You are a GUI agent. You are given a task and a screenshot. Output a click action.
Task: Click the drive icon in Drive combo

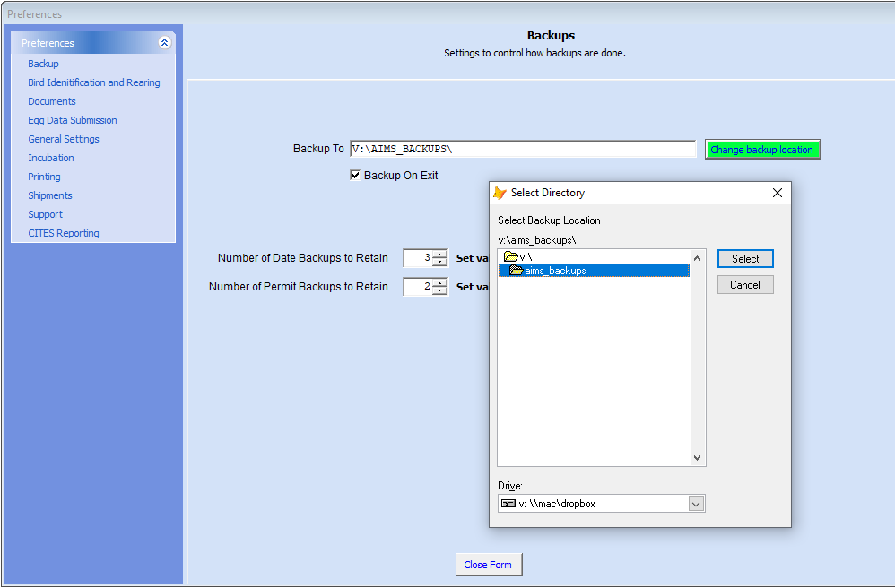[x=508, y=504]
